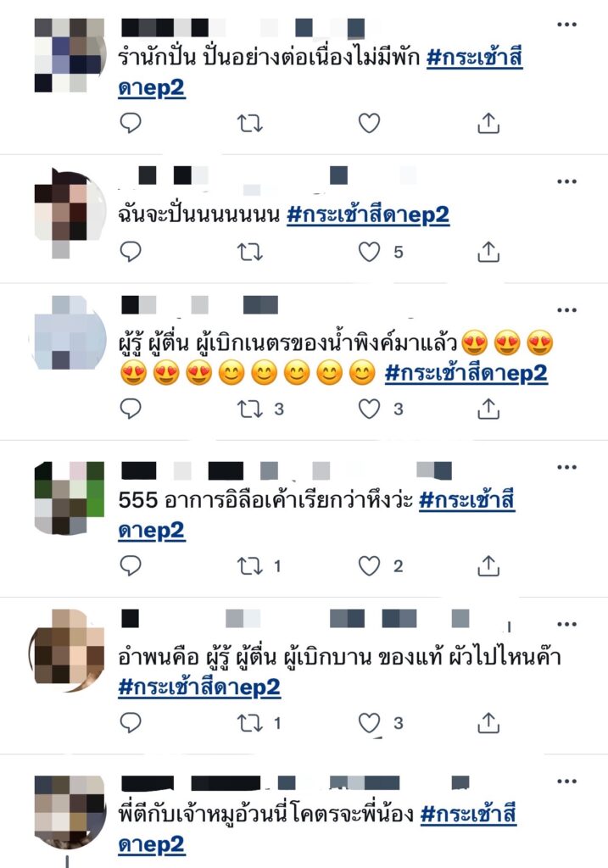This screenshot has height=868, width=608.
Task: Retweet the emoji-filled tweet with 3 retweets
Action: click(250, 409)
